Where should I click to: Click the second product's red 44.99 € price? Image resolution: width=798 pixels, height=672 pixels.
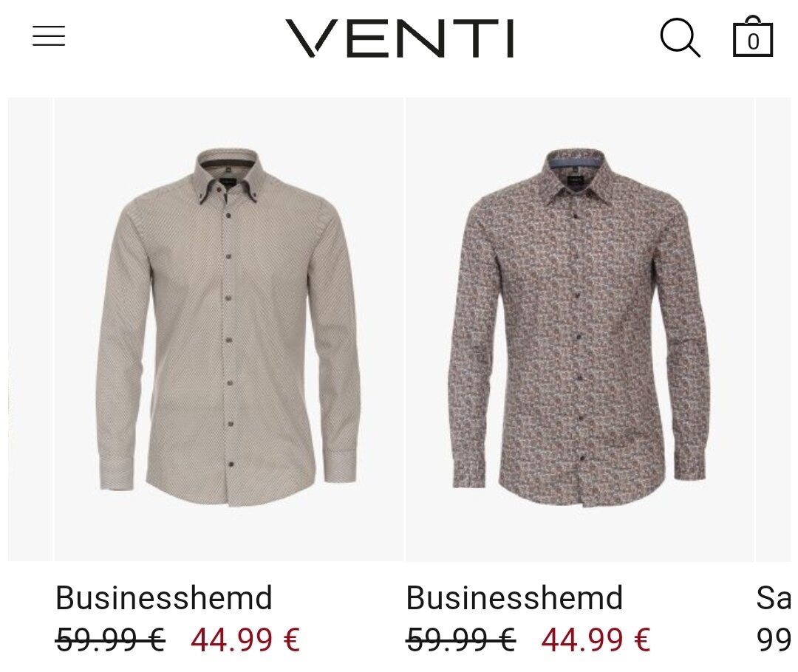click(596, 640)
